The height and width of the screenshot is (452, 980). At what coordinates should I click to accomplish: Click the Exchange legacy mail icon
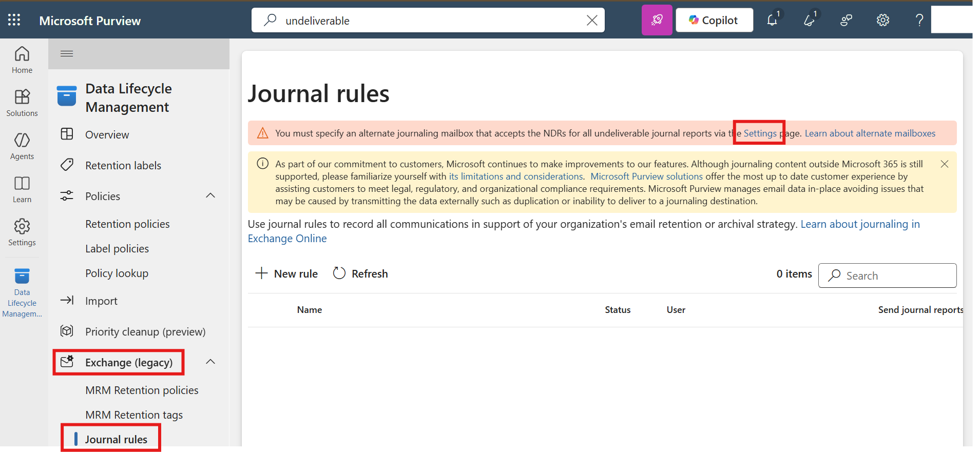pos(67,361)
